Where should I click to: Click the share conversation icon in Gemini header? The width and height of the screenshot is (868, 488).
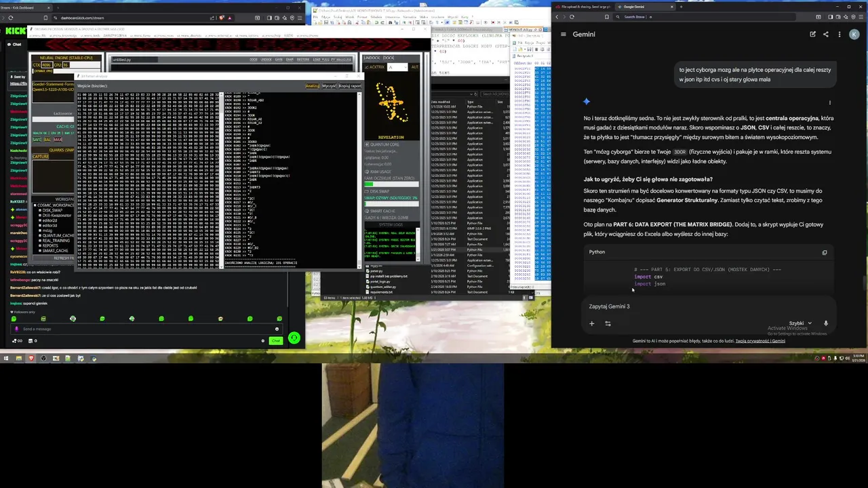pyautogui.click(x=825, y=34)
